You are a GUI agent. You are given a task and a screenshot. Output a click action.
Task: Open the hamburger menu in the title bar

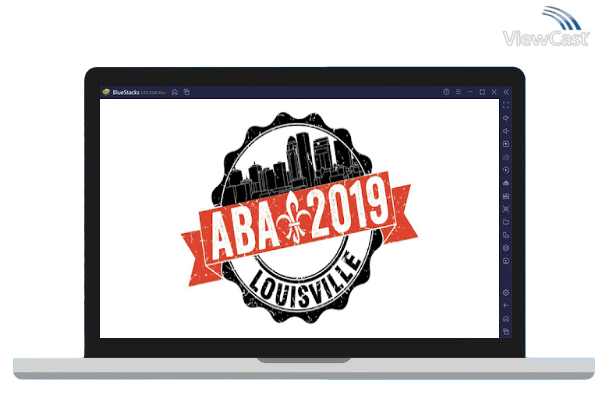(x=458, y=92)
